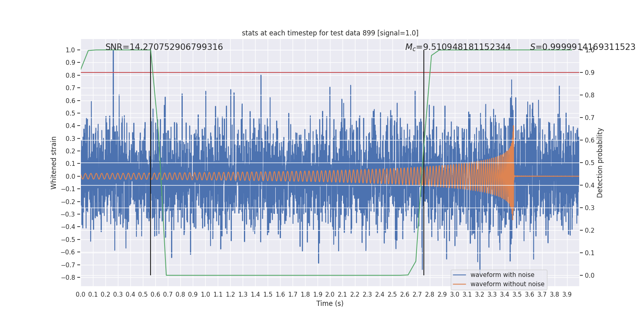644x322 pixels.
Task: Click the 'Time (s)' x-axis label
Action: point(330,303)
